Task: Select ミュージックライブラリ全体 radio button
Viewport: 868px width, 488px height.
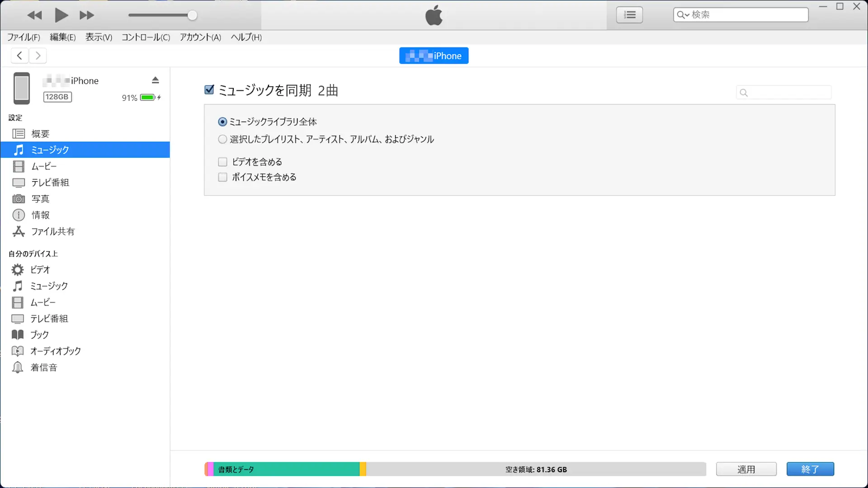Action: pyautogui.click(x=222, y=122)
